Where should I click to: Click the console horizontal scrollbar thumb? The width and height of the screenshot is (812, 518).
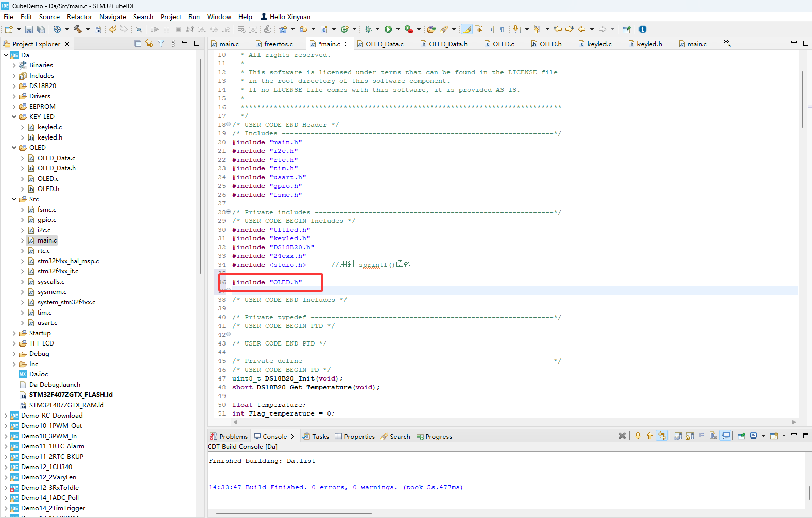pos(293,513)
